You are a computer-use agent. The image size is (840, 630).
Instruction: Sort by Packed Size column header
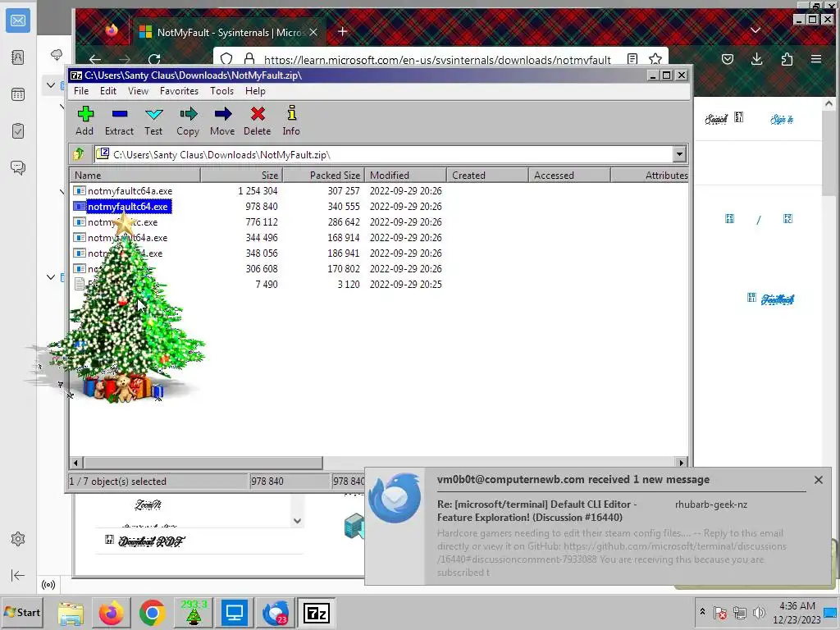tap(323, 176)
